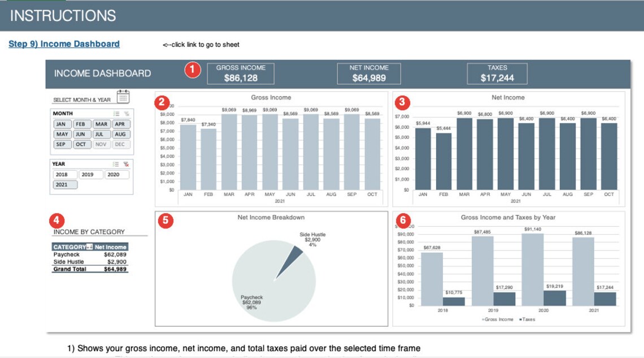The image size is (644, 358).
Task: Click the multi-select icon on the YEAR slicer
Action: point(116,164)
